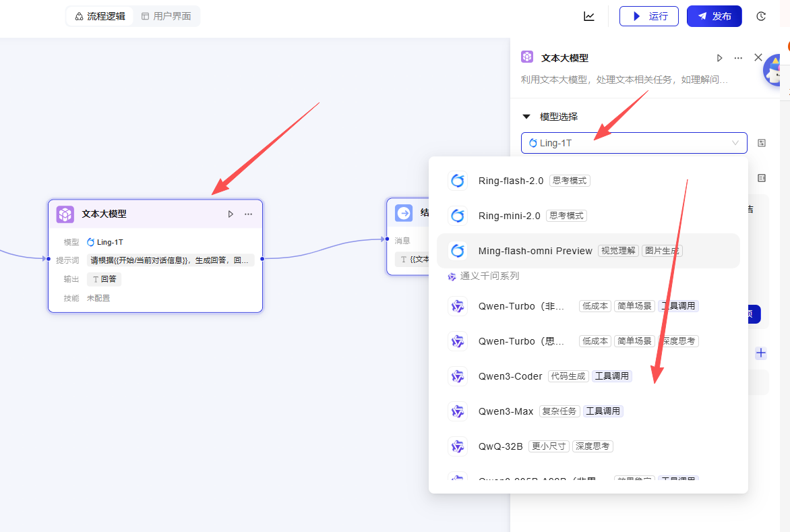Open the more options (…) icon in panel header
Screen dimensions: 790x532
738,58
